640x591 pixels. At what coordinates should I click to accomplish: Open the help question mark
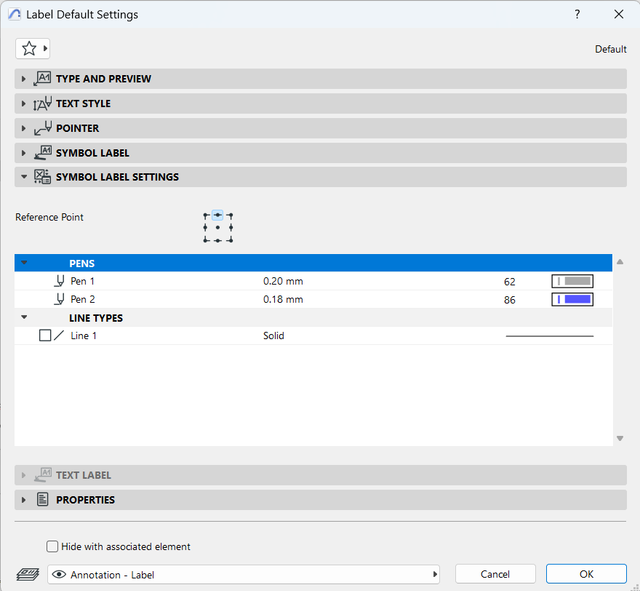click(x=577, y=14)
